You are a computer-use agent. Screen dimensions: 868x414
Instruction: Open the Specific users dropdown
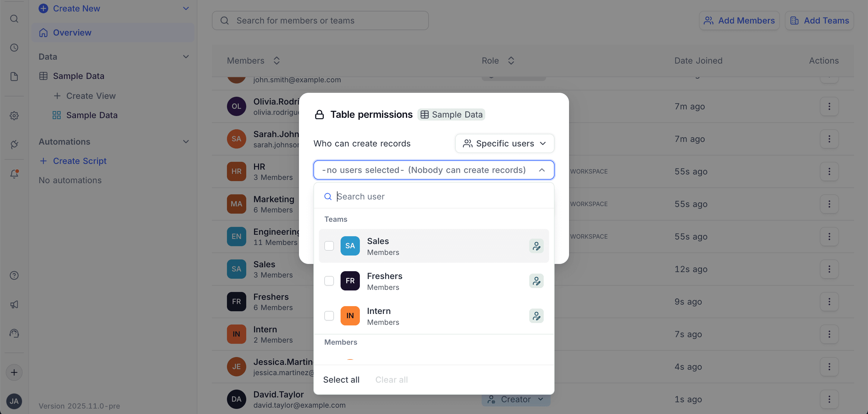coord(505,143)
